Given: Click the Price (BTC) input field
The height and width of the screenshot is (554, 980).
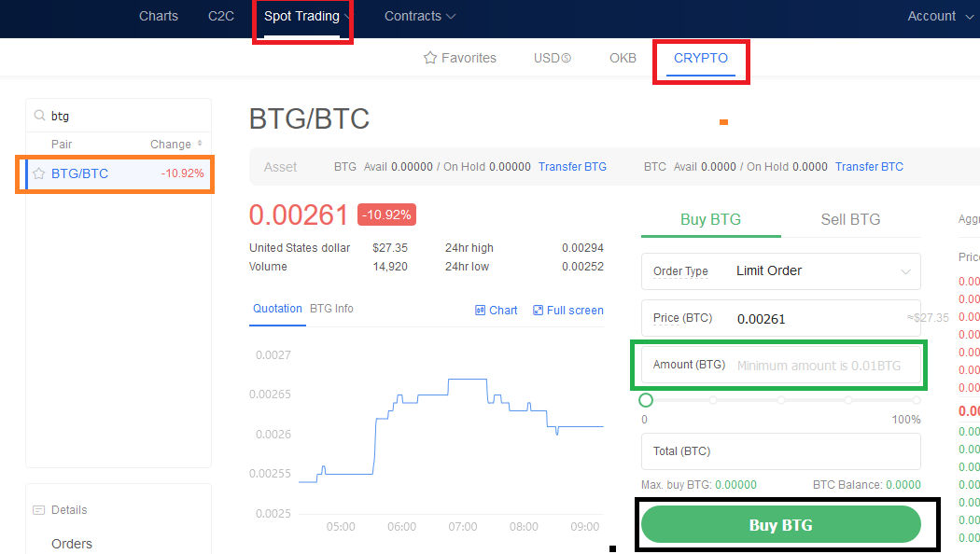Looking at the screenshot, I should [x=780, y=319].
